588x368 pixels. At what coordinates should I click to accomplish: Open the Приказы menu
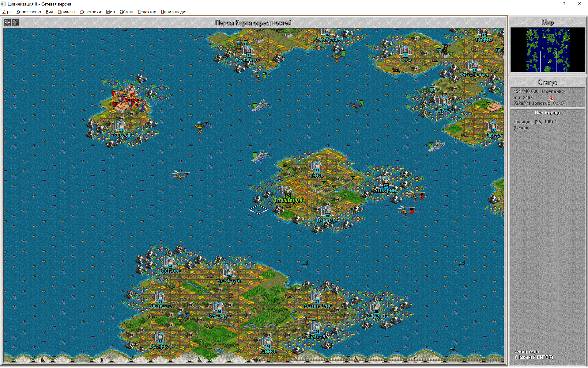tap(67, 12)
